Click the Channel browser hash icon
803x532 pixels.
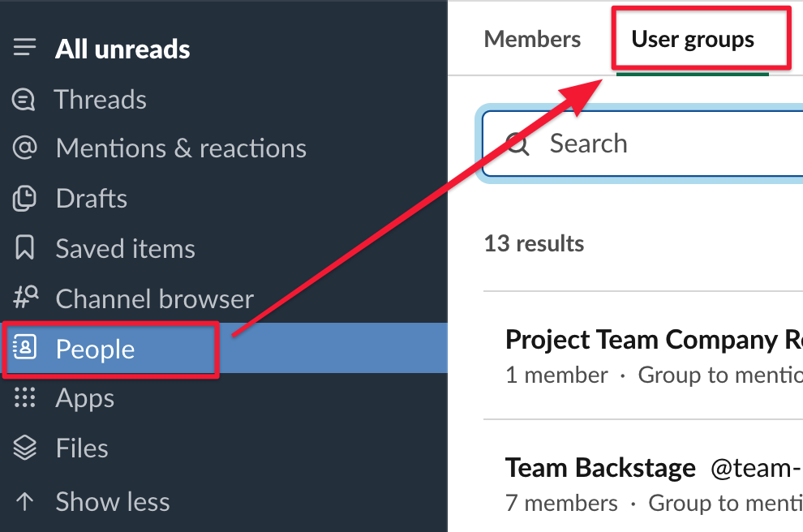(x=26, y=298)
